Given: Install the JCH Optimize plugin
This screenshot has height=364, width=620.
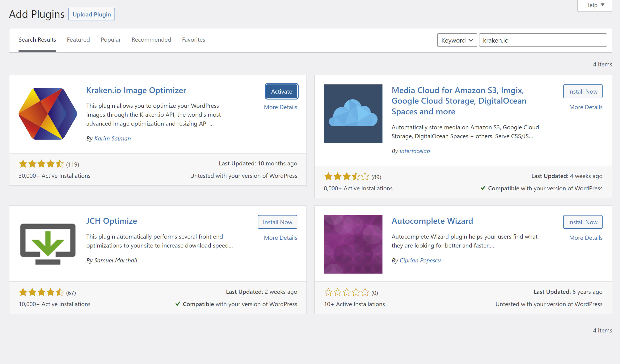Looking at the screenshot, I should point(277,222).
